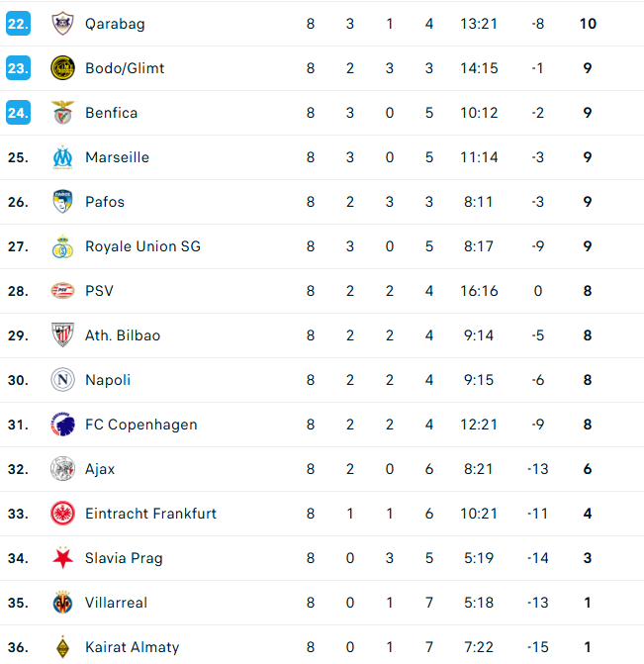Image resolution: width=644 pixels, height=664 pixels.
Task: Select the rank 24 position badge
Action: [18, 113]
